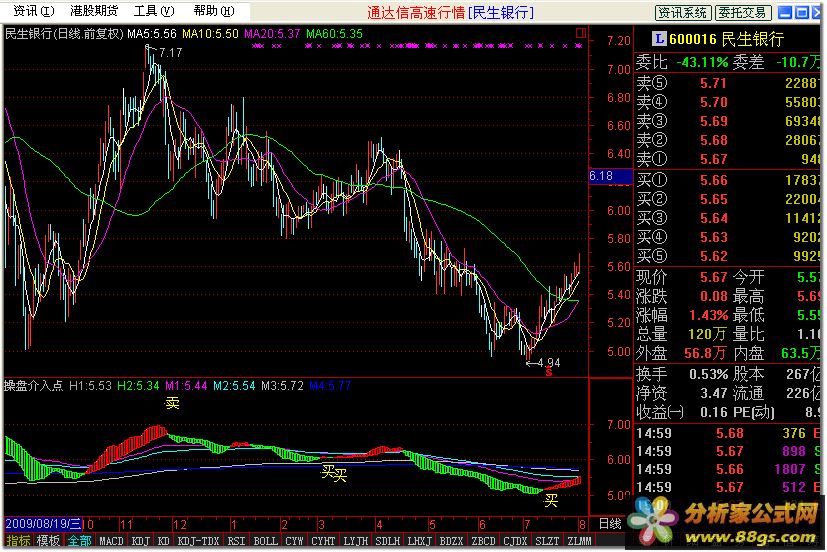This screenshot has height=552, width=827.
Task: Click the 买 signal near month 8
Action: click(551, 500)
